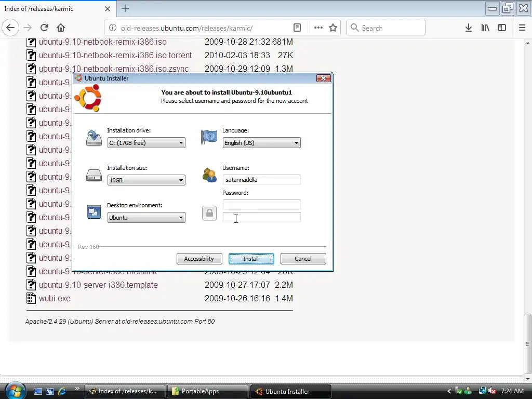Click the installation drive icon
This screenshot has width=532, height=399.
point(94,138)
